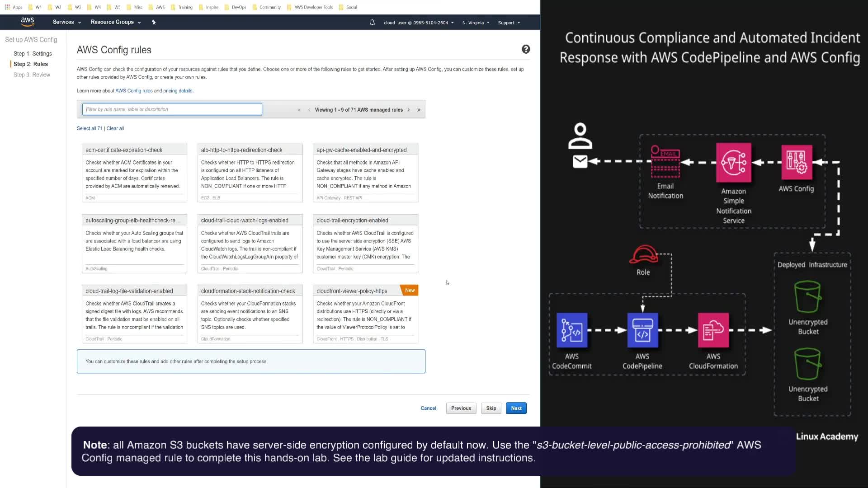868x488 pixels.
Task: Click the Select all 71 link
Action: pyautogui.click(x=90, y=128)
